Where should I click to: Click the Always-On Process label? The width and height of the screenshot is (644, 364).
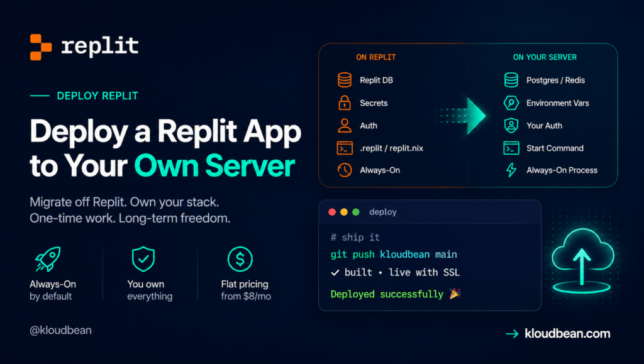[x=562, y=170]
